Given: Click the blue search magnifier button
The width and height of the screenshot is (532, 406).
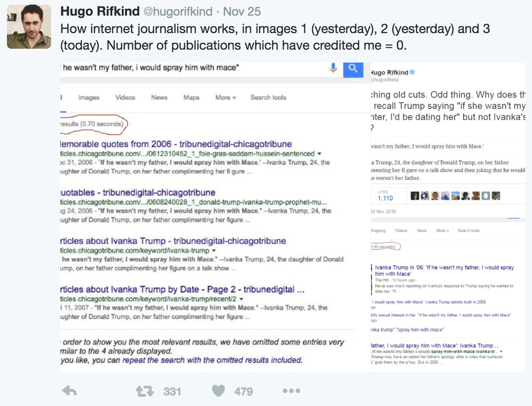Looking at the screenshot, I should pos(353,69).
